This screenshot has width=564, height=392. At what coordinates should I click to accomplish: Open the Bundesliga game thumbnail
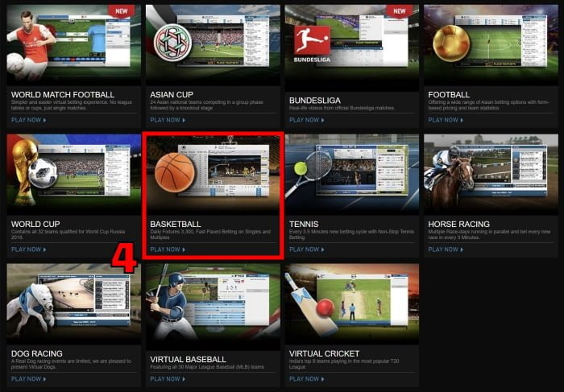point(352,47)
